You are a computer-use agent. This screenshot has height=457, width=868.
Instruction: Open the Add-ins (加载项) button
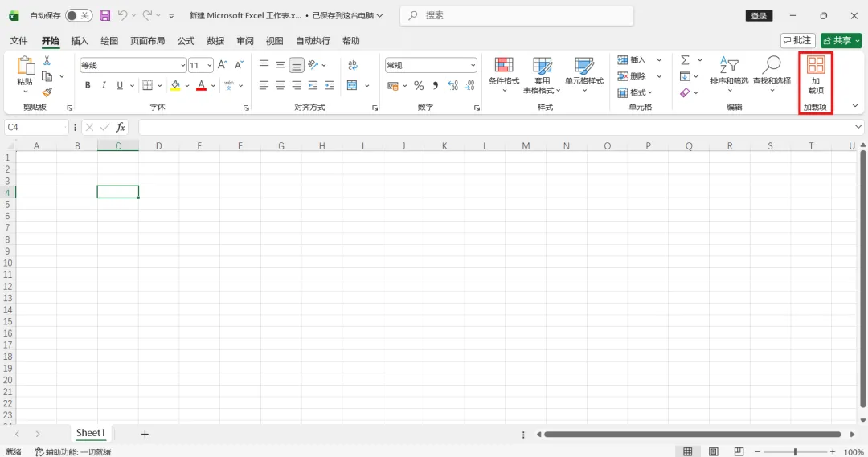pos(816,75)
